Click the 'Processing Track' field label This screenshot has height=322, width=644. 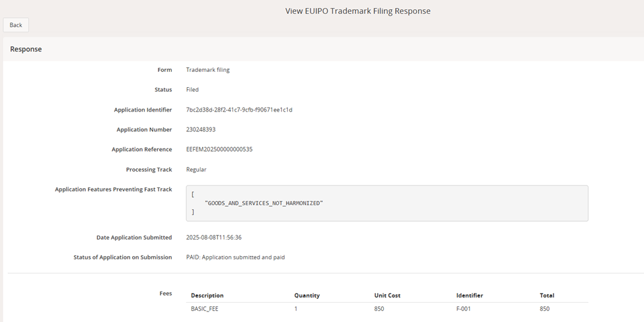pos(149,170)
